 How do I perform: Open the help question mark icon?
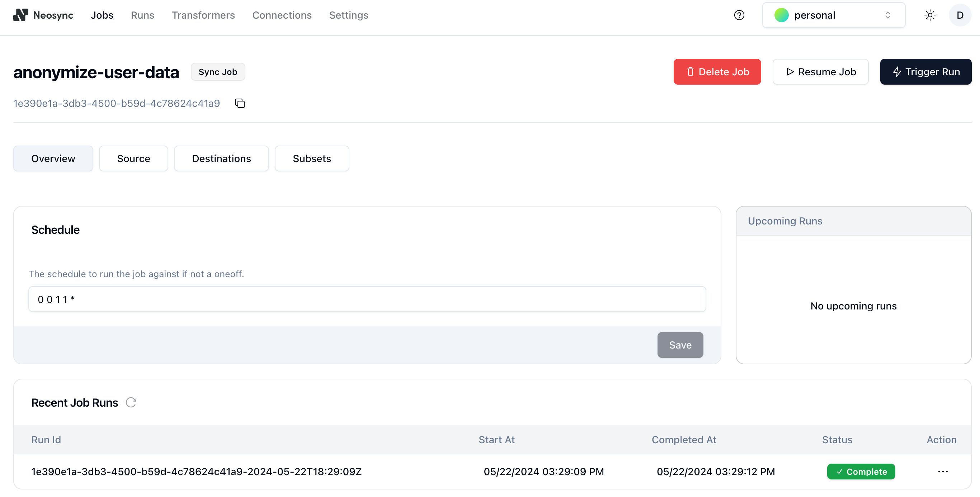click(x=739, y=15)
